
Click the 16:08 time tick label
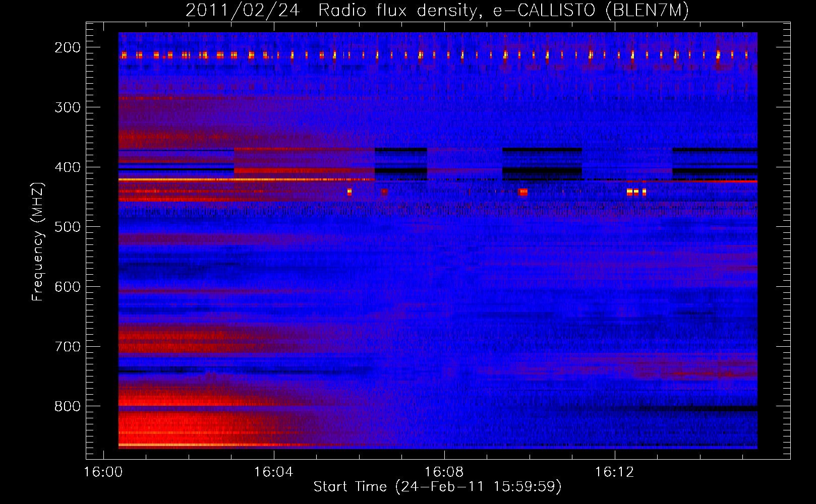click(444, 472)
